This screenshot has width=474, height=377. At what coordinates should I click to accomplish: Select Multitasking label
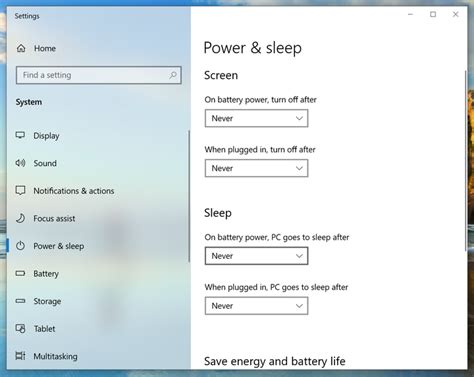point(55,356)
